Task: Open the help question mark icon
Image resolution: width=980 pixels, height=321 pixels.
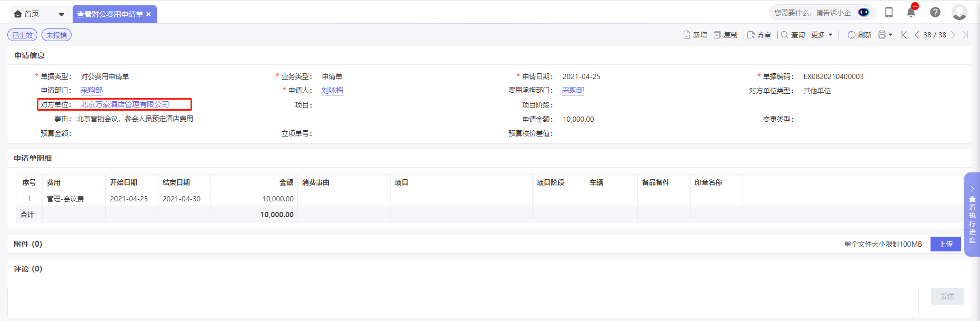Action: pos(935,13)
